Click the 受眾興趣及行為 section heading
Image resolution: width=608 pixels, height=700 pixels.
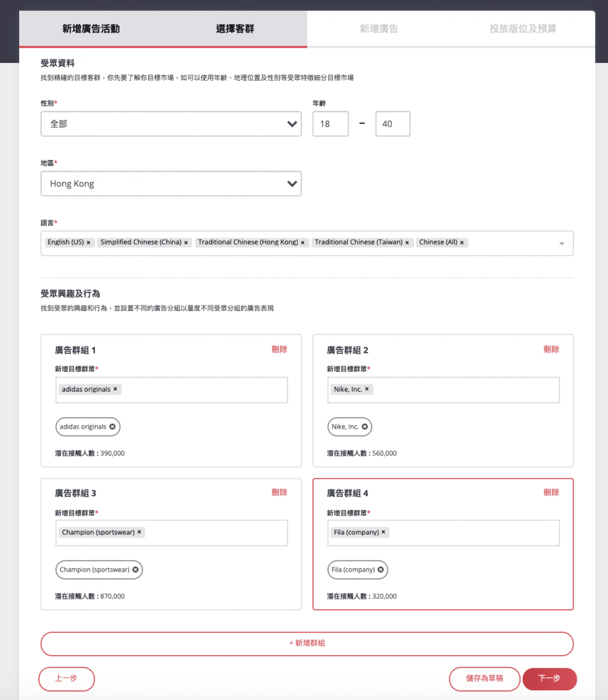(70, 294)
